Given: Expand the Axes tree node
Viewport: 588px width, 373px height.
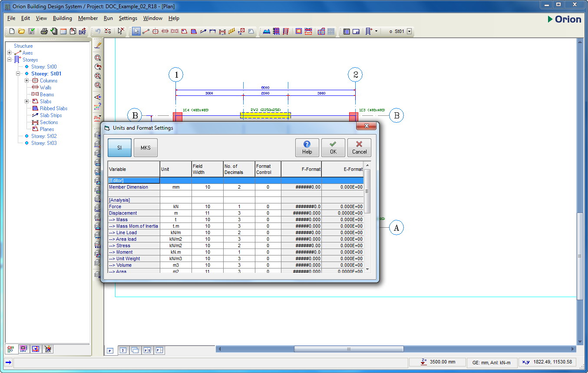Looking at the screenshot, I should (10, 53).
